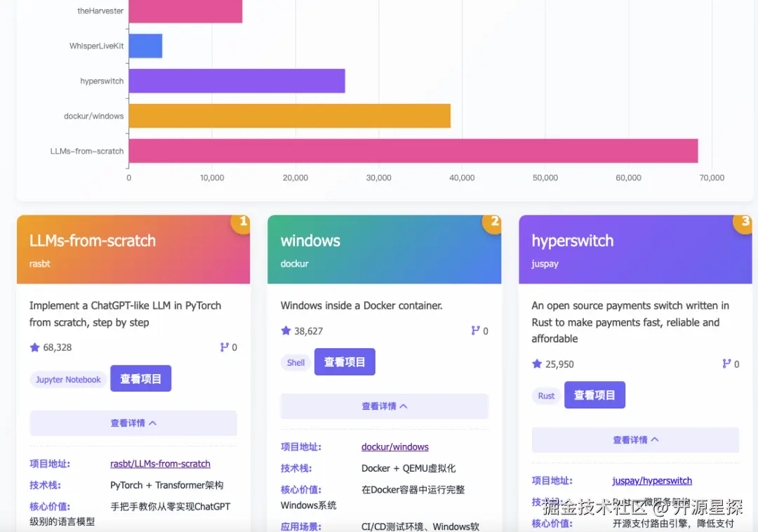Viewport: 758px width, 532px height.
Task: Click the Rust language tag
Action: point(546,396)
